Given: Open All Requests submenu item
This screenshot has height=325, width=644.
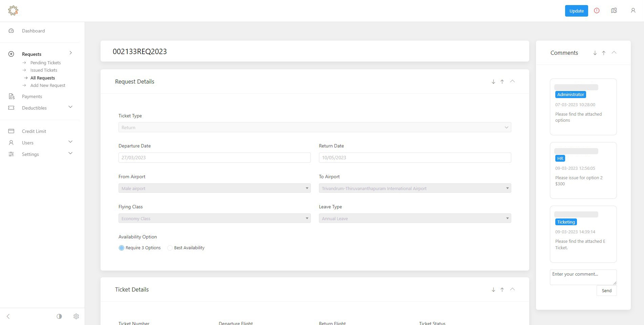Looking at the screenshot, I should (43, 78).
